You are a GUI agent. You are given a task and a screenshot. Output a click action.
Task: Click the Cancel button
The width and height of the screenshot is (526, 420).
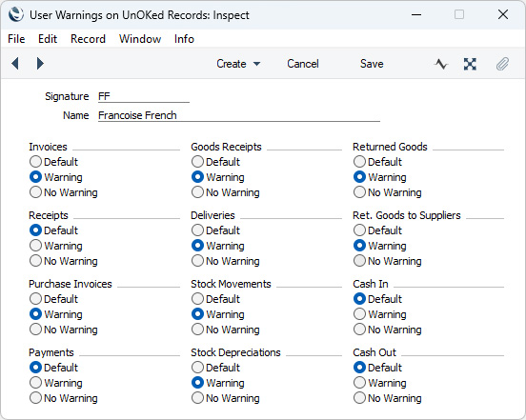click(303, 64)
